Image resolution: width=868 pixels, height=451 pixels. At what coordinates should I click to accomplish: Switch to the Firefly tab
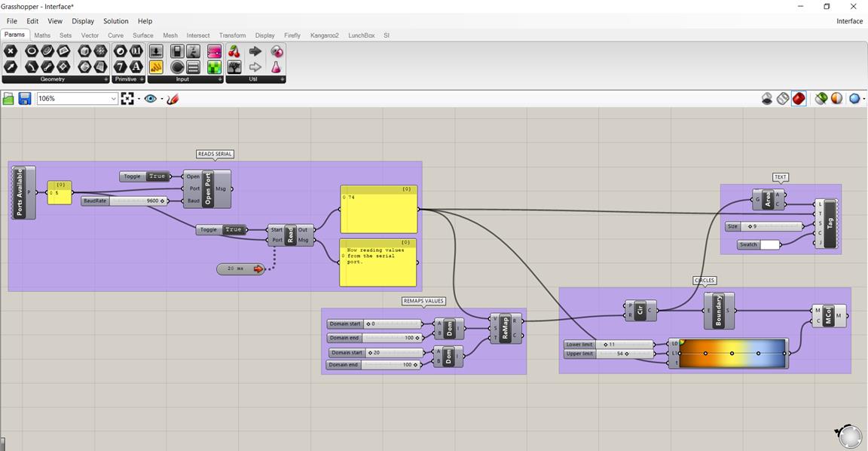[292, 35]
